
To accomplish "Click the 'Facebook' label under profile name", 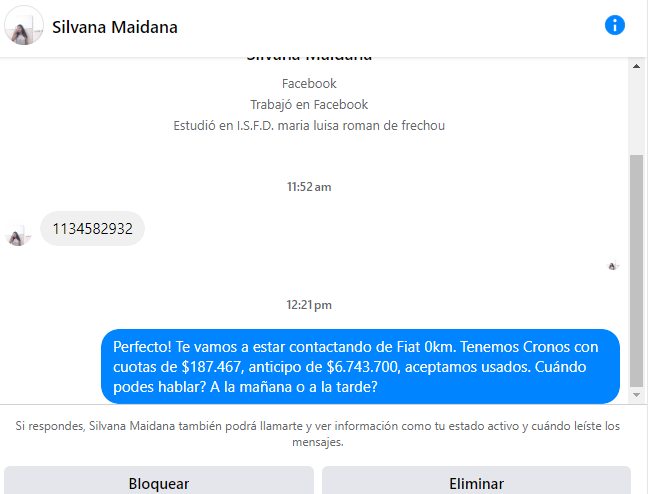I will click(309, 84).
